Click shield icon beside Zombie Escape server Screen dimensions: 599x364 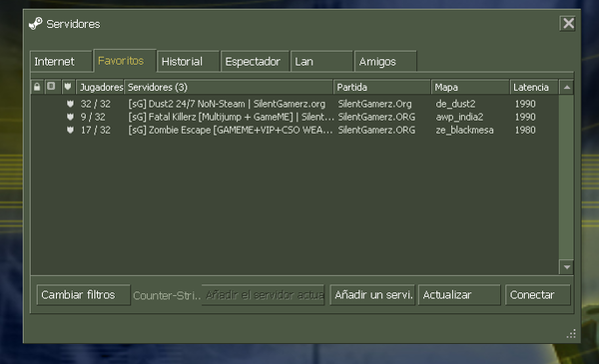tap(70, 130)
